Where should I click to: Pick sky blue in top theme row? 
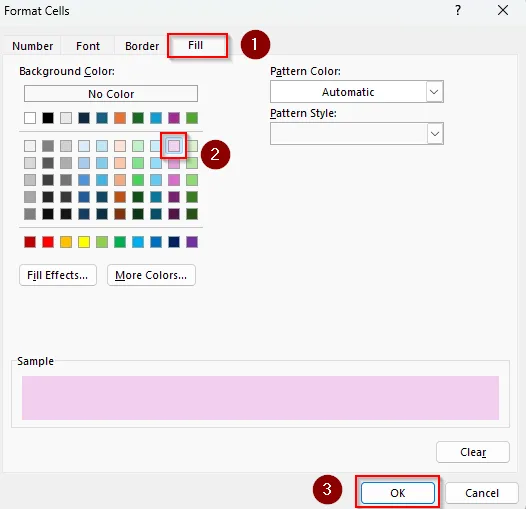156,118
